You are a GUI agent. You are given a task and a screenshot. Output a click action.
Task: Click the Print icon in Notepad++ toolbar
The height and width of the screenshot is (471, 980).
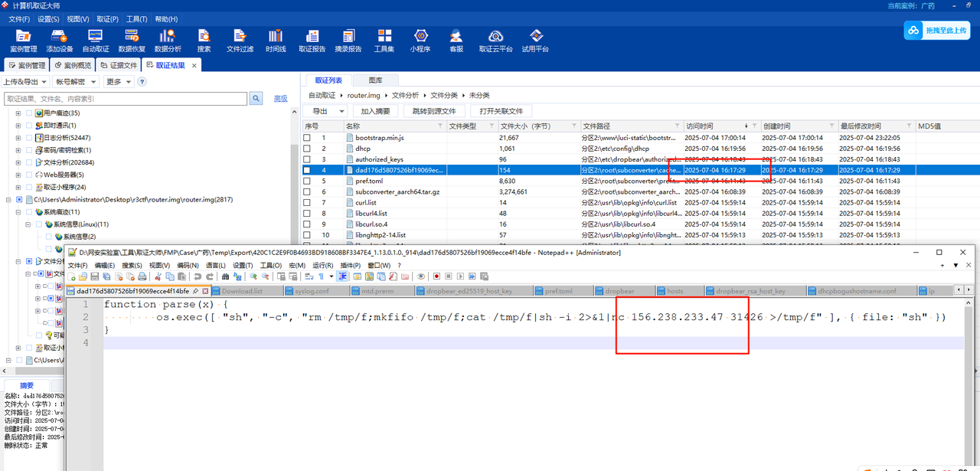tap(142, 276)
